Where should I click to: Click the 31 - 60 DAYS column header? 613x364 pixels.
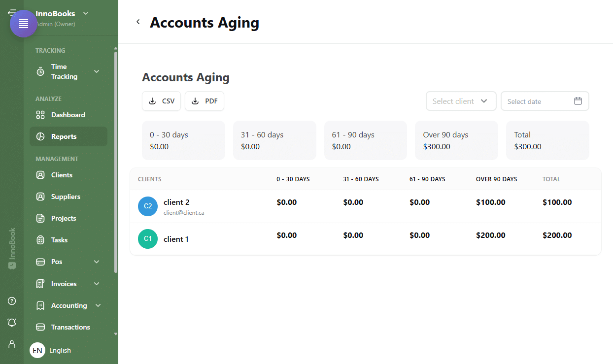[361, 179]
